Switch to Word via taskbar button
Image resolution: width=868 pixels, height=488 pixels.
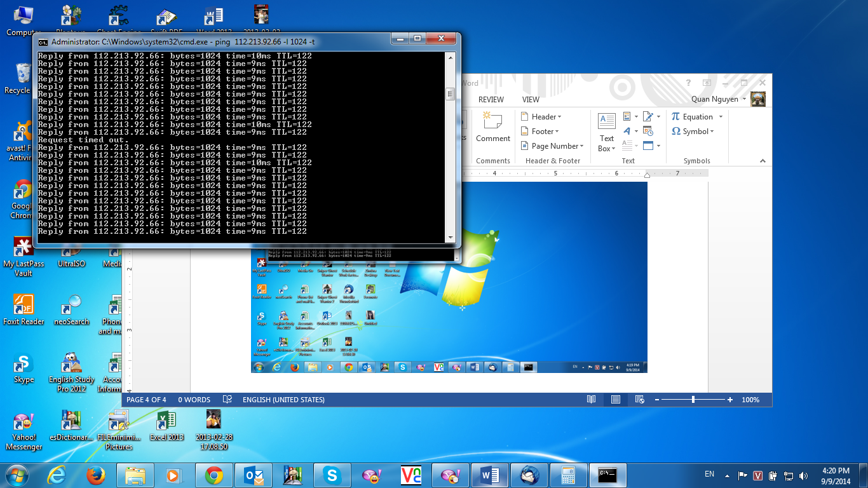(x=490, y=475)
